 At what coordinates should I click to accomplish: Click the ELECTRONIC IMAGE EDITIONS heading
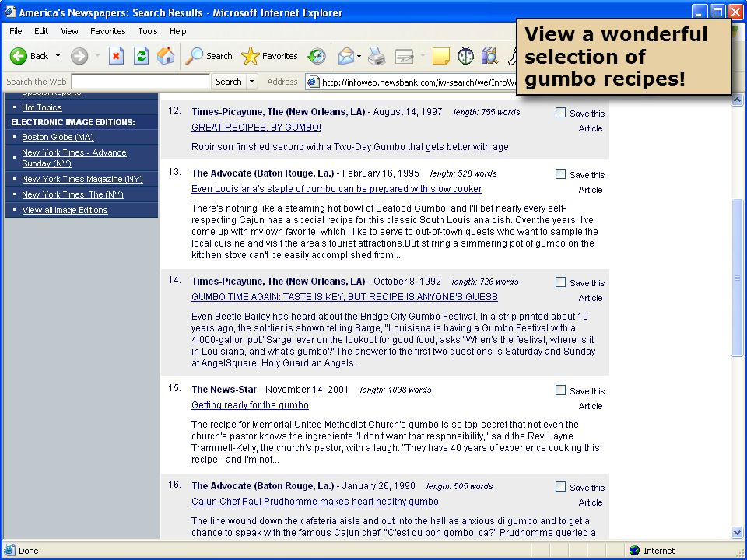[x=73, y=122]
